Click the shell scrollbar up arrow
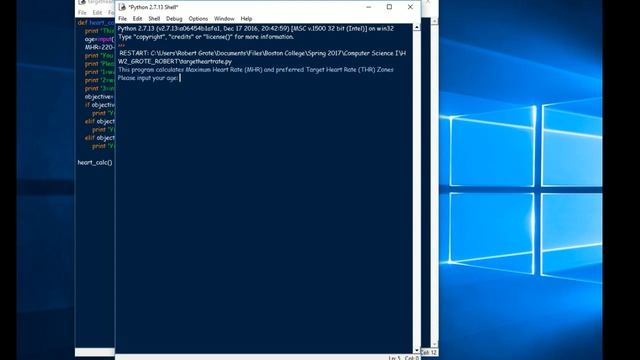The width and height of the screenshot is (640, 360). (416, 27)
